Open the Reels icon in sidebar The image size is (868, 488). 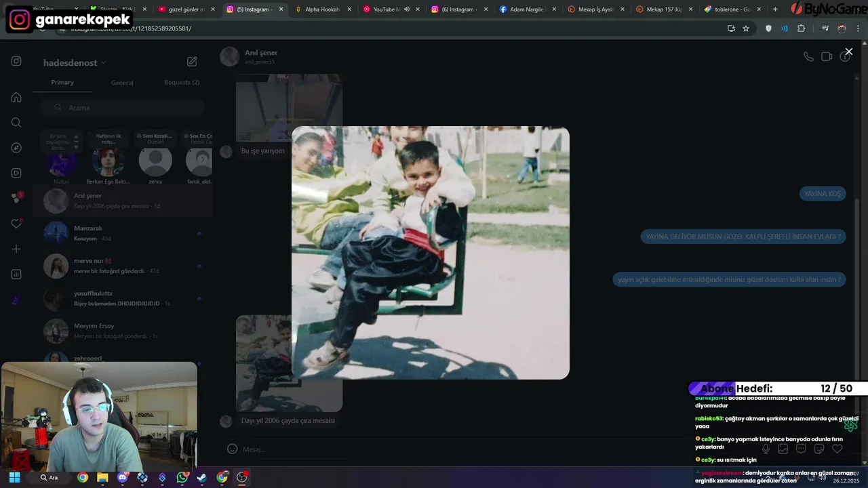[x=16, y=173]
